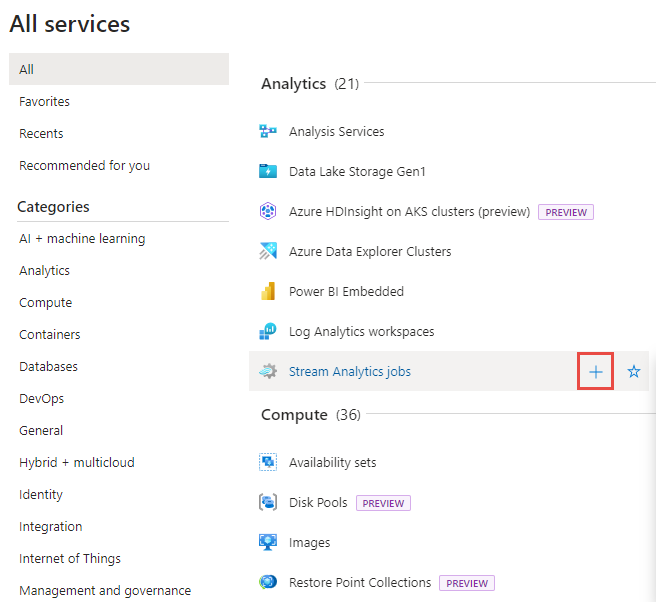Select the Analytics category in sidebar

[44, 271]
